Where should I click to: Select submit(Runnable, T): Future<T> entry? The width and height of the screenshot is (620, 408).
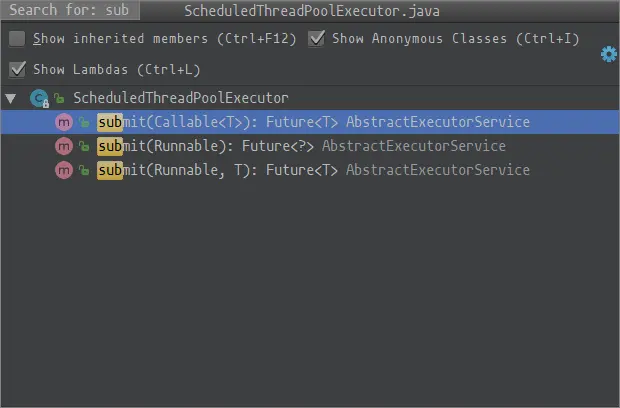pyautogui.click(x=312, y=170)
